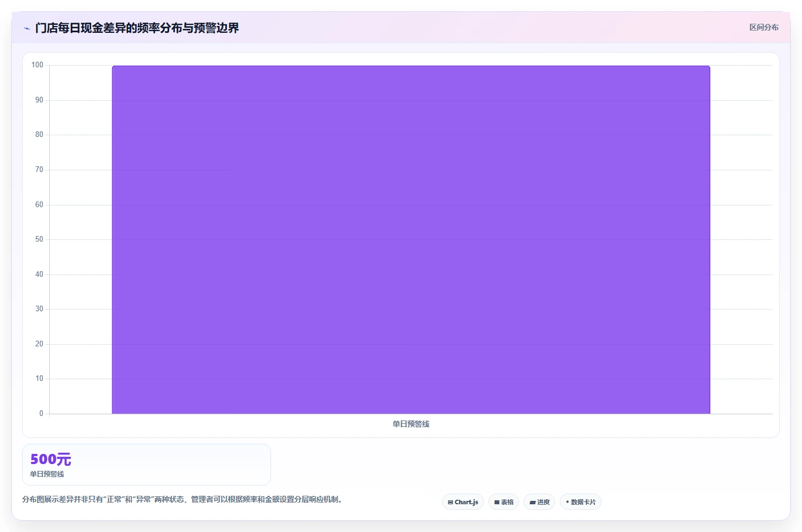Open the 数据卡片 chip

(x=581, y=502)
